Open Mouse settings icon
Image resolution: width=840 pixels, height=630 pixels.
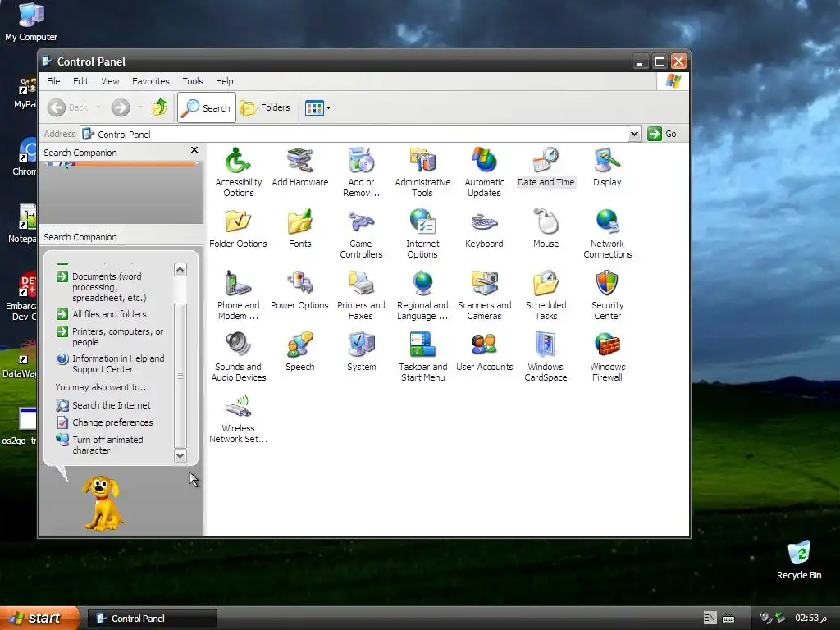pos(546,229)
